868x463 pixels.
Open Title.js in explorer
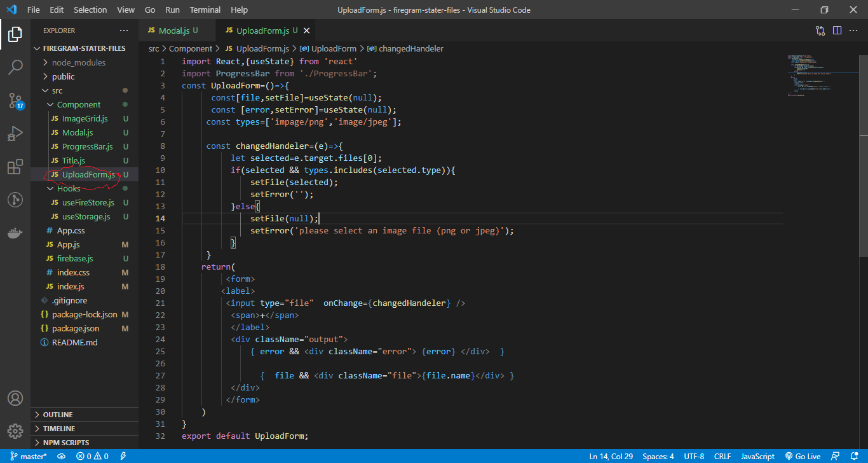click(85, 160)
